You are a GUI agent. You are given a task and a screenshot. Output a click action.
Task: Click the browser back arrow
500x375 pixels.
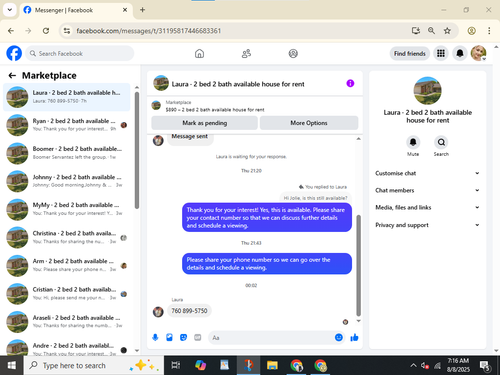(x=11, y=31)
